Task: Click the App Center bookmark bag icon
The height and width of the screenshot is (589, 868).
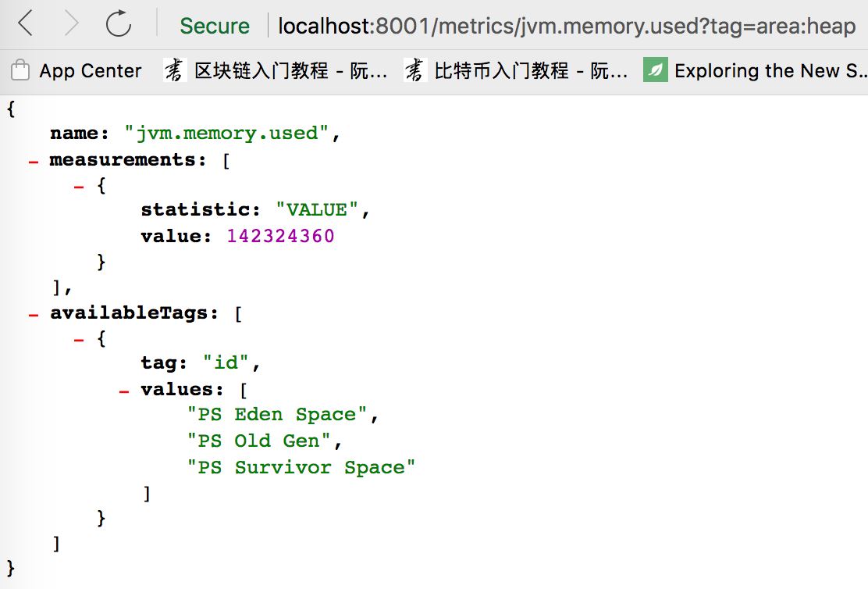Action: [x=20, y=71]
